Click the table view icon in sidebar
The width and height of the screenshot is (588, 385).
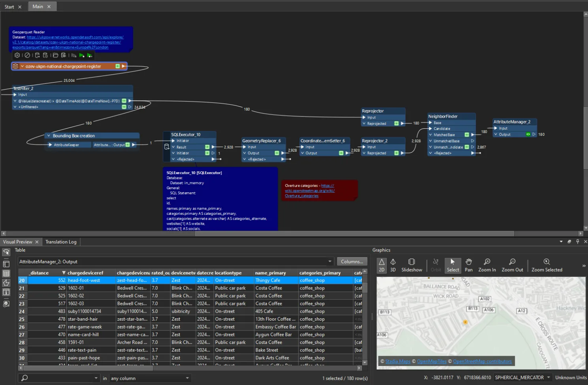pos(6,273)
